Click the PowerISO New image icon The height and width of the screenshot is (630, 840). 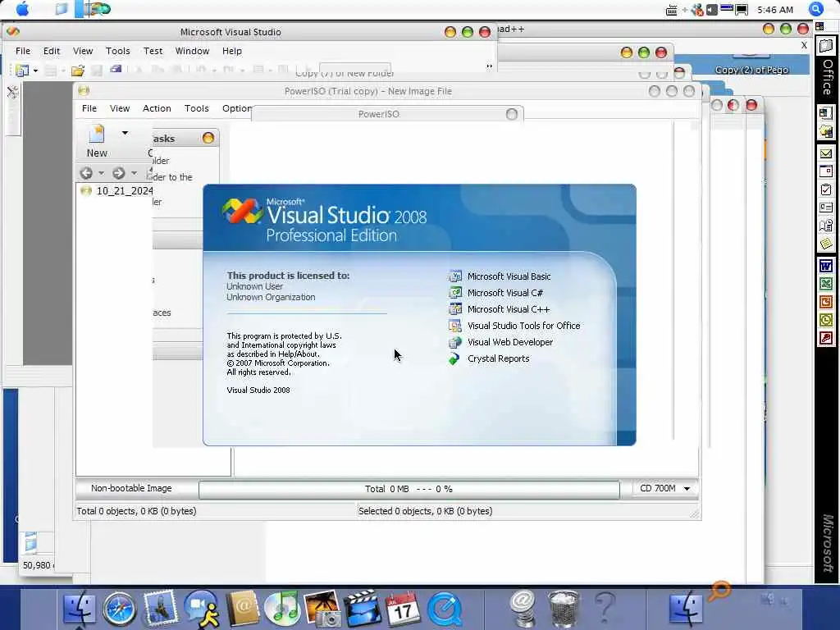pos(97,134)
